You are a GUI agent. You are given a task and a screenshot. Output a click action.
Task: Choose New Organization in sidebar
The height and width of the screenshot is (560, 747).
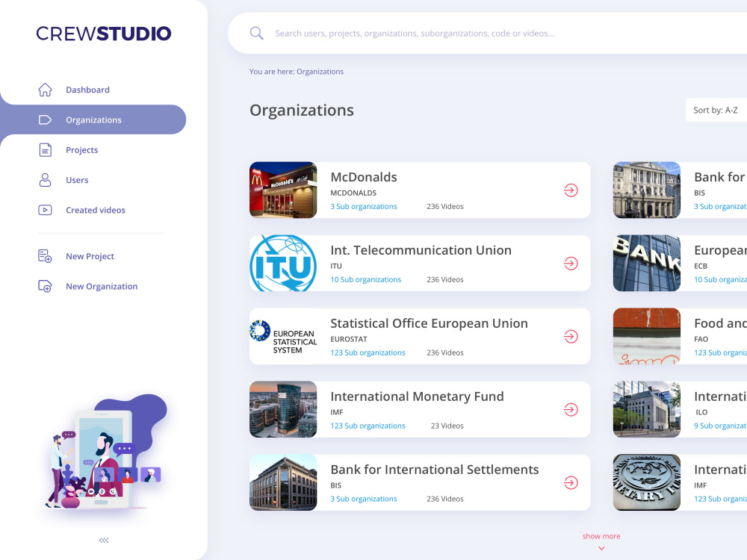102,286
